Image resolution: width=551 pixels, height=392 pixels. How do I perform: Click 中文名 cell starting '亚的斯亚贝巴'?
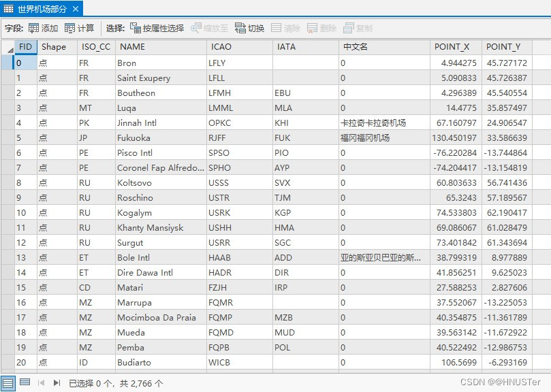(384, 257)
